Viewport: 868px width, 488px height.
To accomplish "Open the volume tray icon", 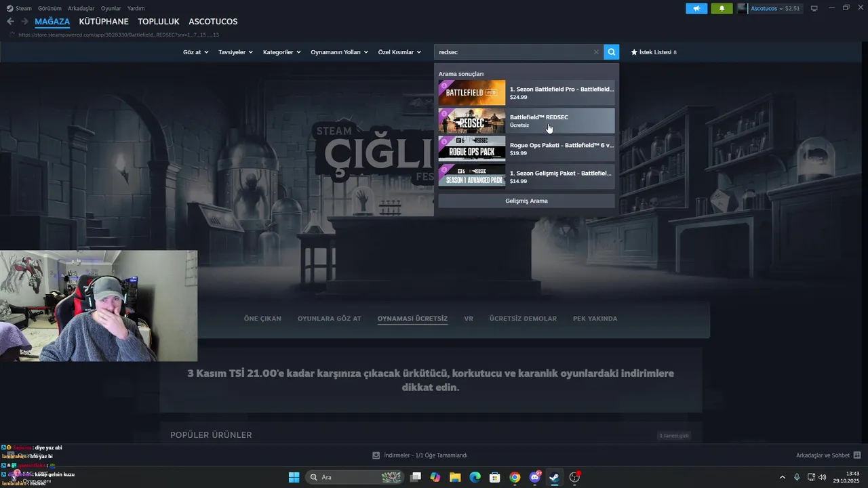I will (x=823, y=477).
